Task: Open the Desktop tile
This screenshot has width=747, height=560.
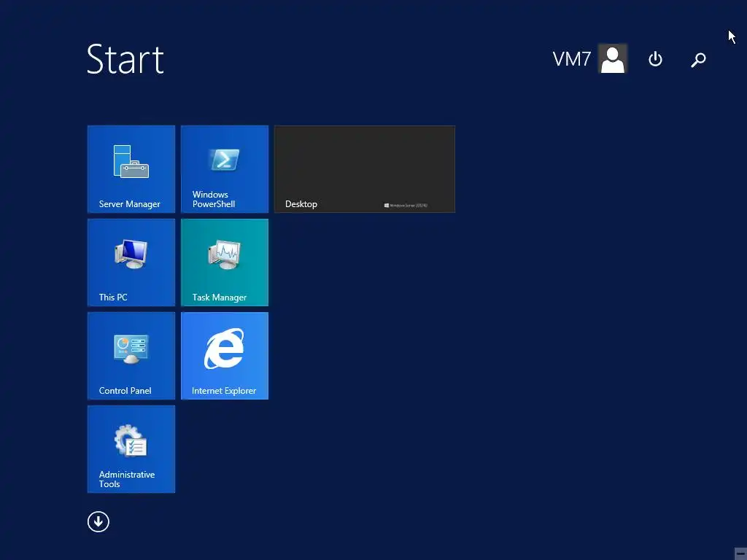Action: [365, 169]
